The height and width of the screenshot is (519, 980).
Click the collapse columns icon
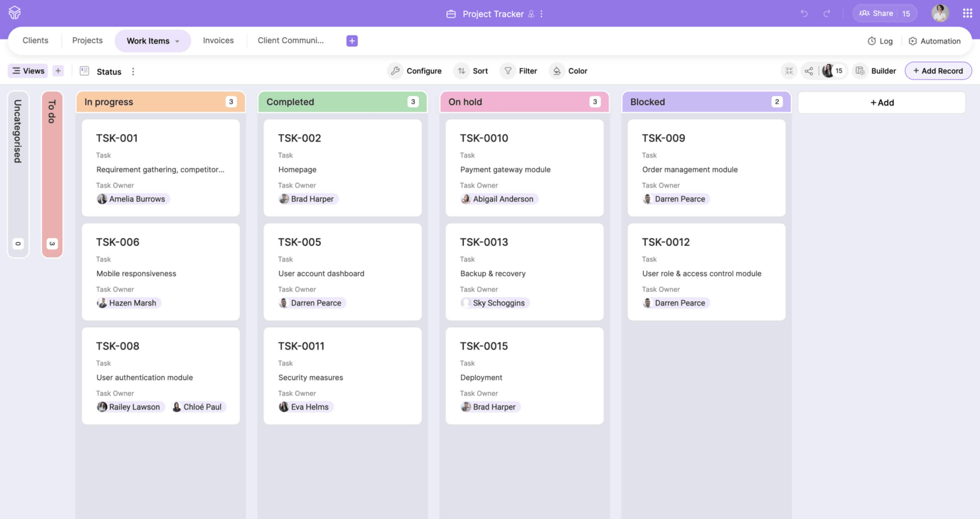[x=789, y=71]
